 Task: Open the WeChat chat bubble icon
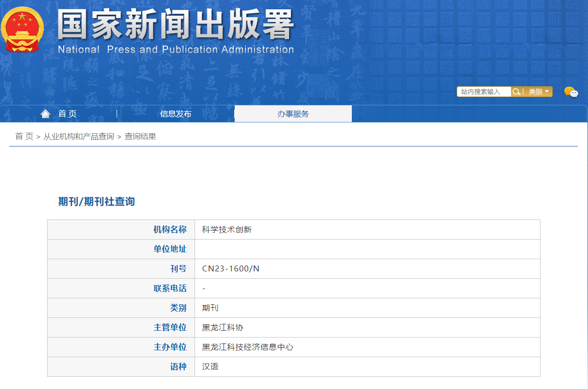click(571, 92)
